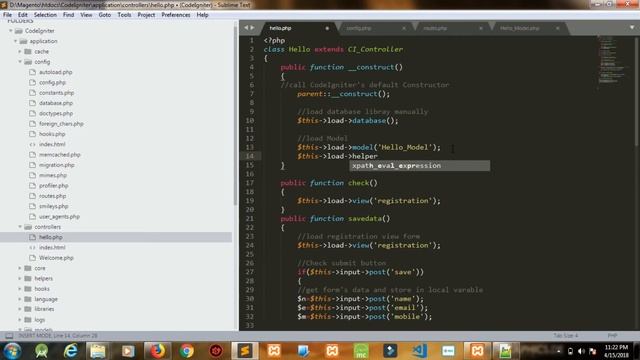Collapse the config folder
The width and height of the screenshot is (640, 360).
20,62
